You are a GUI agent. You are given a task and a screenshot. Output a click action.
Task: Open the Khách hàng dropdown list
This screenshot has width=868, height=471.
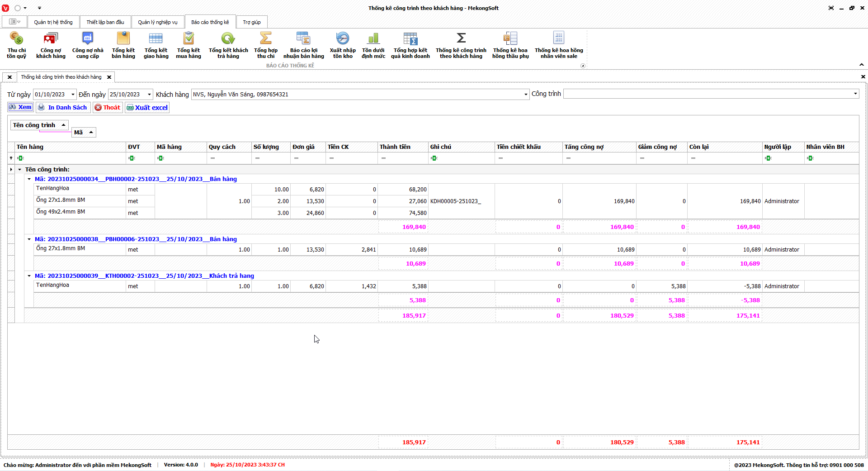click(525, 95)
